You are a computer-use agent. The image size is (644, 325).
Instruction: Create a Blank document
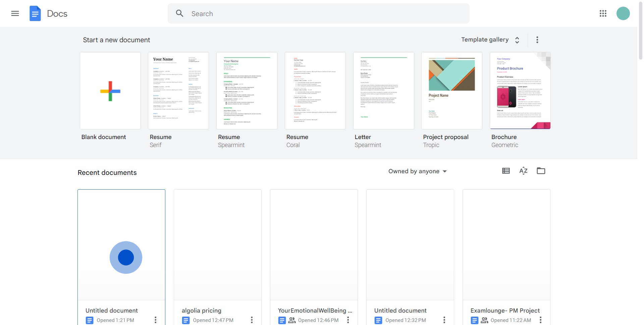pyautogui.click(x=110, y=91)
